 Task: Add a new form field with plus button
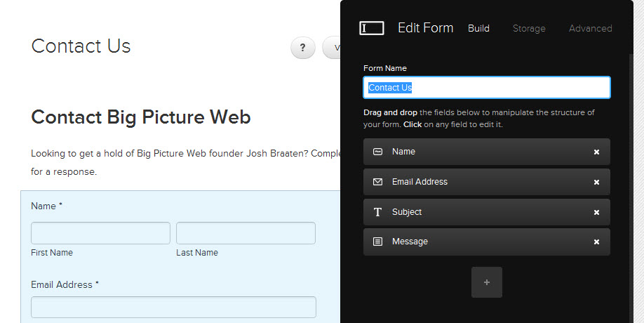(487, 282)
